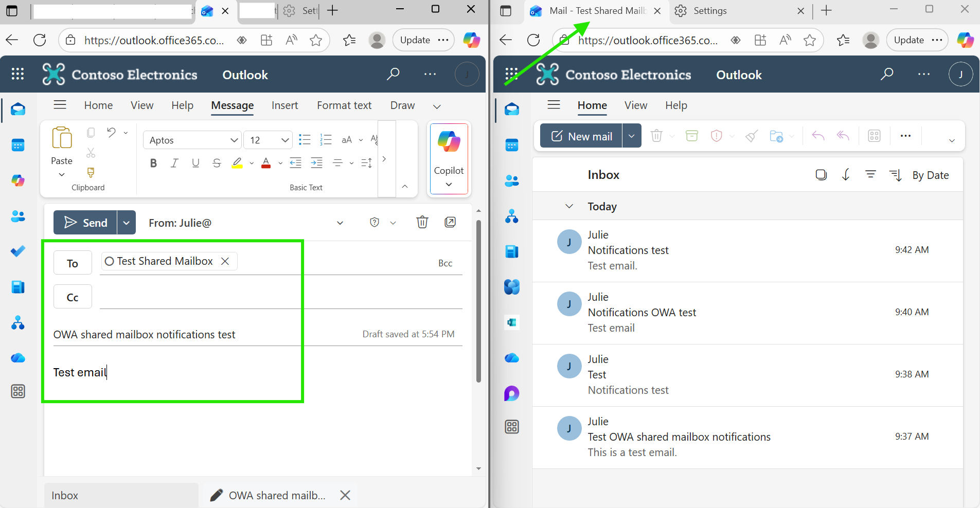Screen dimensions: 980x508
Task: Enable message selection mode in the inbox
Action: click(821, 175)
